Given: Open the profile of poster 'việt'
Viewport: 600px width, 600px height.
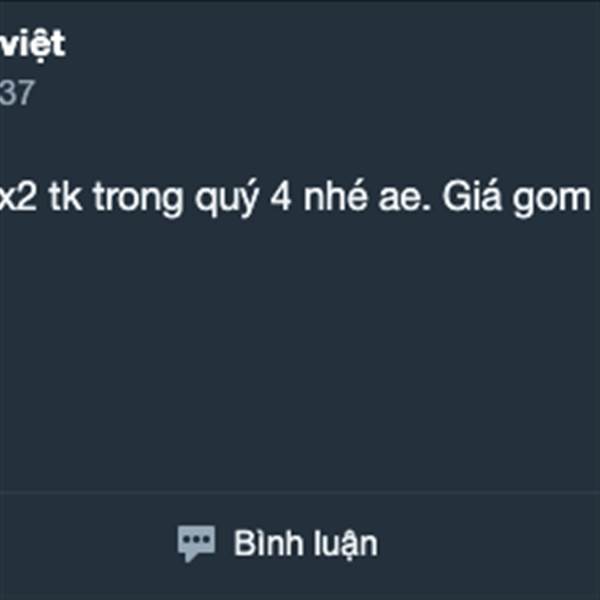Looking at the screenshot, I should [33, 44].
